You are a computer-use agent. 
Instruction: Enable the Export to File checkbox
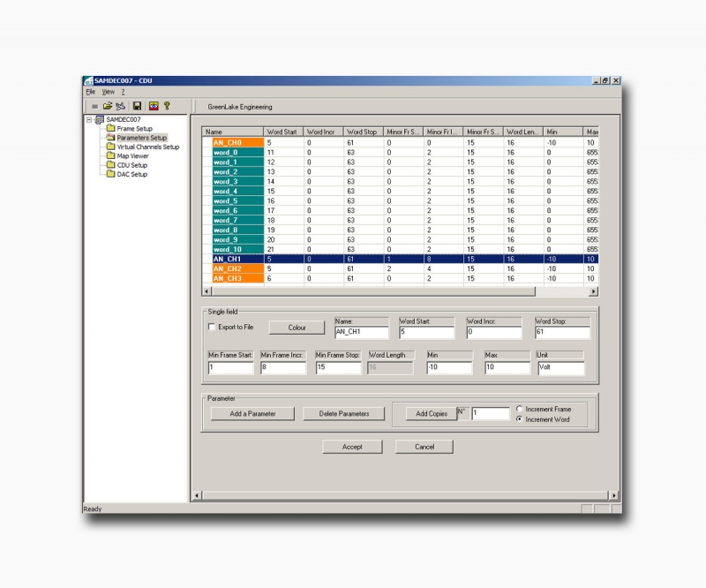[x=211, y=327]
